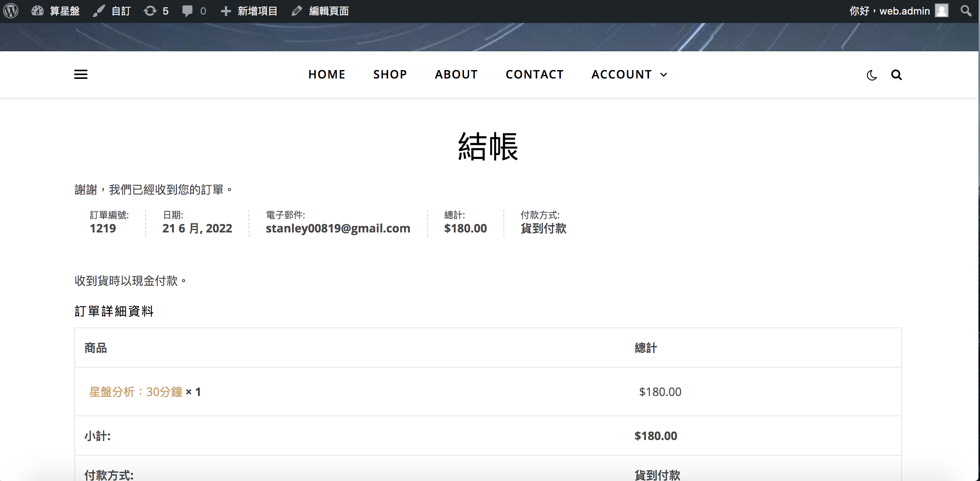Click the 結帳 page heading

tap(488, 146)
